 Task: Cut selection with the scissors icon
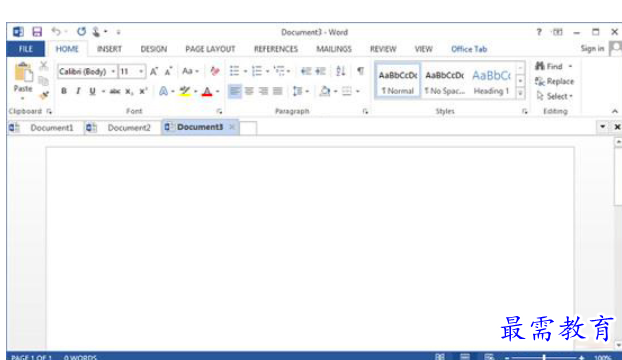tap(44, 66)
